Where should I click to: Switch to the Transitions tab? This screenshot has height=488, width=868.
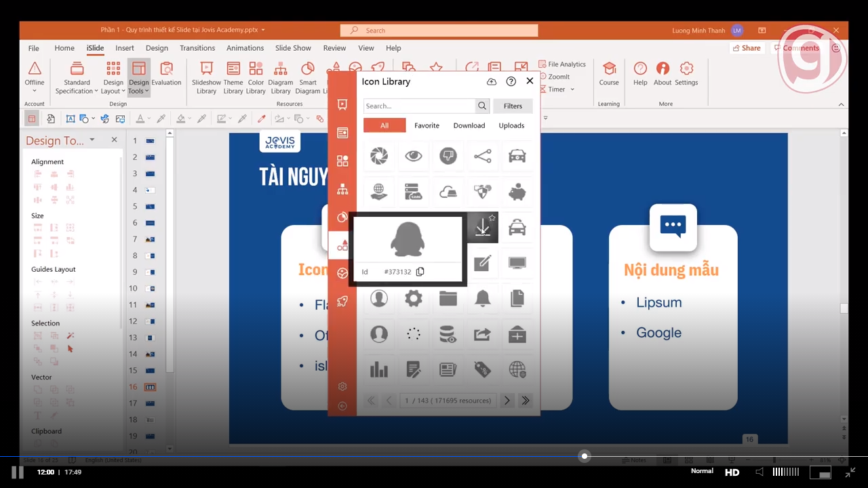197,48
